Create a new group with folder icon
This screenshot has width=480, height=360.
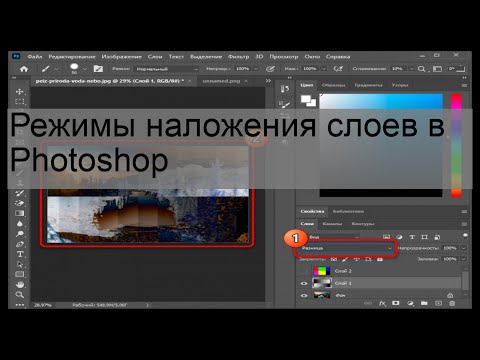[424, 303]
